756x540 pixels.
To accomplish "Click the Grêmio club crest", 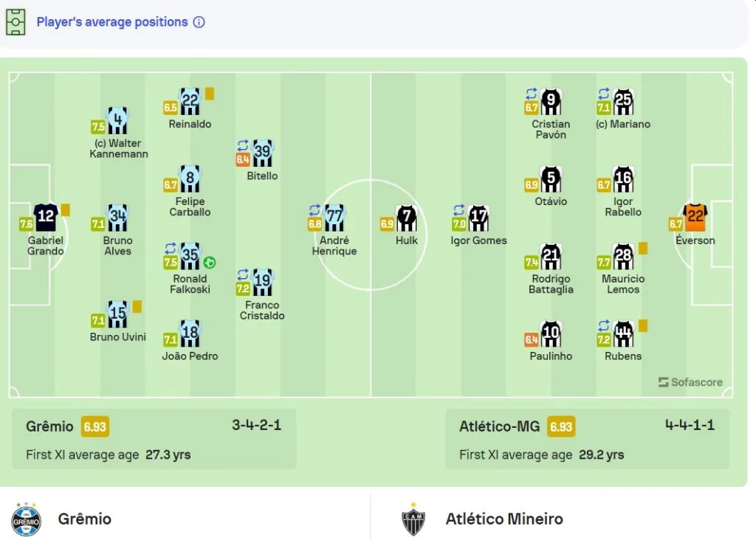I will coord(27,519).
